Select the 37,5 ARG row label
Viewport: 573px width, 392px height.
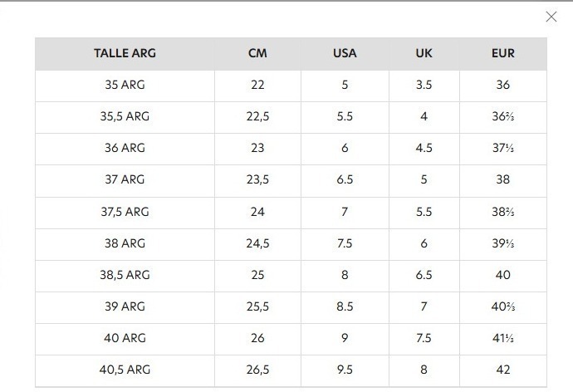pos(125,212)
